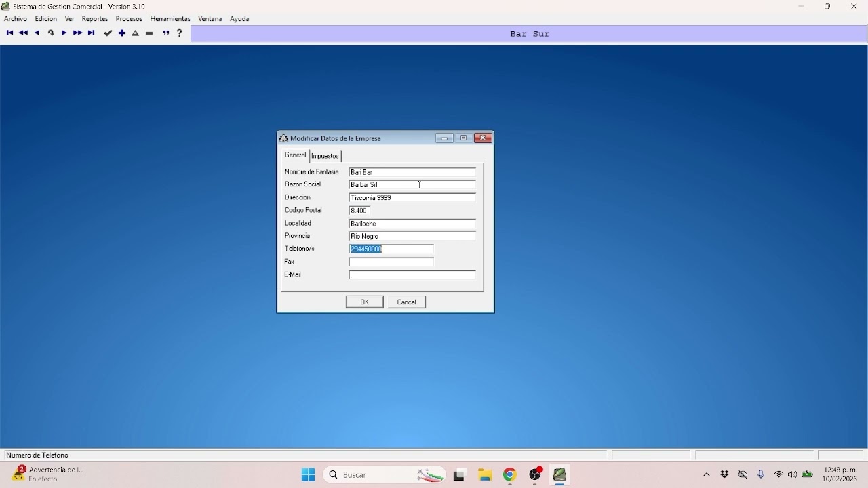
Task: Open the Reportes menu
Action: click(x=95, y=19)
